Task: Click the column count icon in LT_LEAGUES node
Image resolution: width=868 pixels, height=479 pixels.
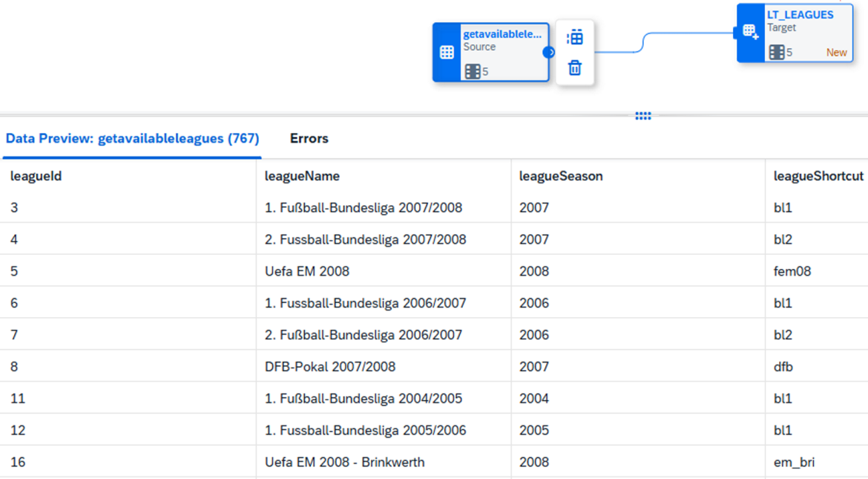Action: pos(776,52)
